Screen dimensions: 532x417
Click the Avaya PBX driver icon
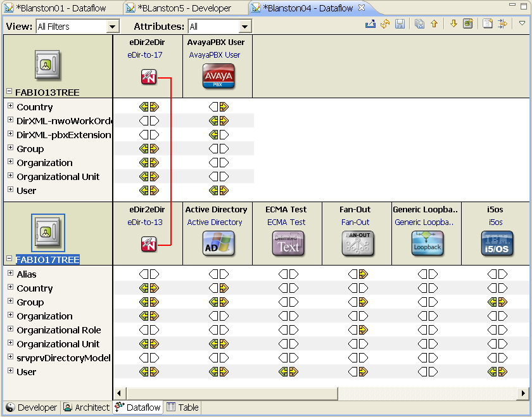(218, 77)
